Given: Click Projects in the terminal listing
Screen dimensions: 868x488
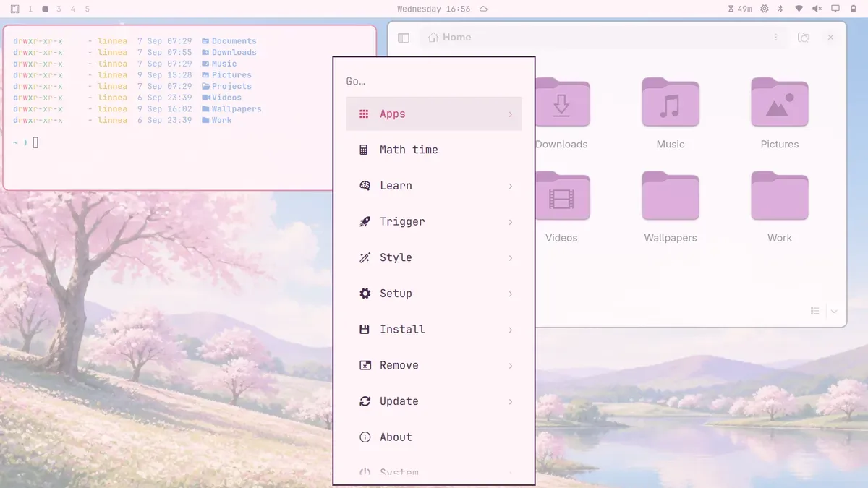Looking at the screenshot, I should coord(231,86).
